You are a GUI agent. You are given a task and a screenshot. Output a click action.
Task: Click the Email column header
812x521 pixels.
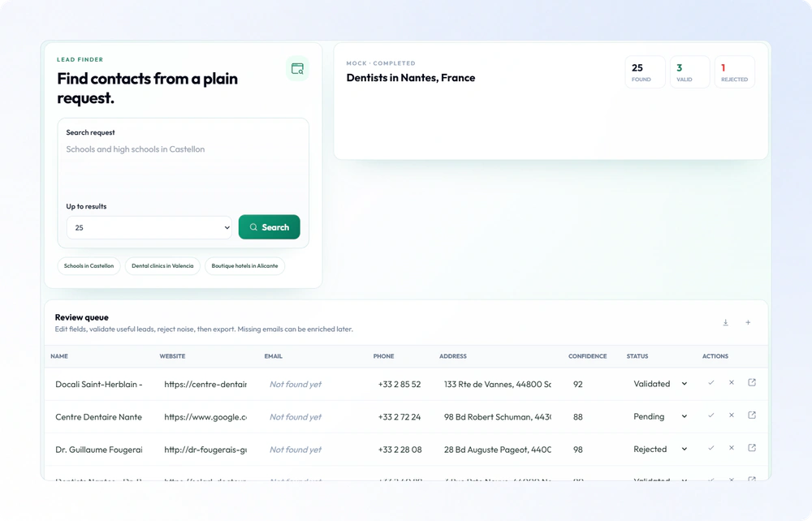[274, 356]
